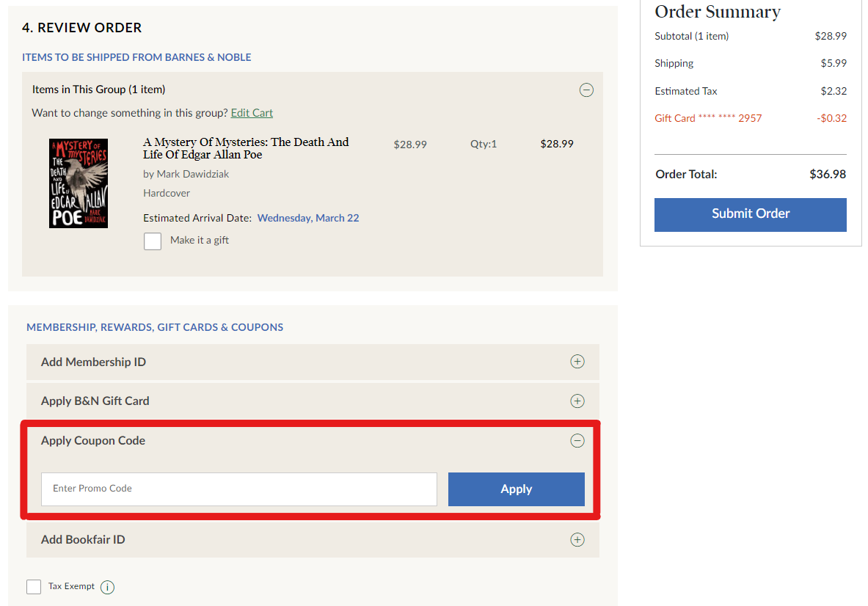This screenshot has width=868, height=606.
Task: Expand the Add Membership ID row label
Action: point(93,362)
